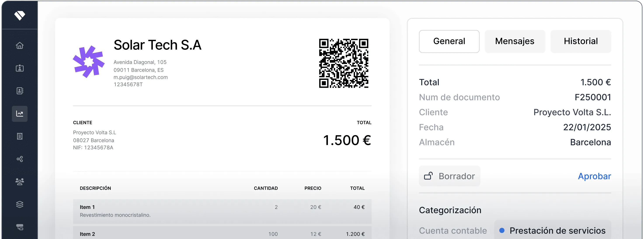Open the contacts book icon in sidebar
Image resolution: width=644 pixels, height=239 pixels.
tap(20, 91)
